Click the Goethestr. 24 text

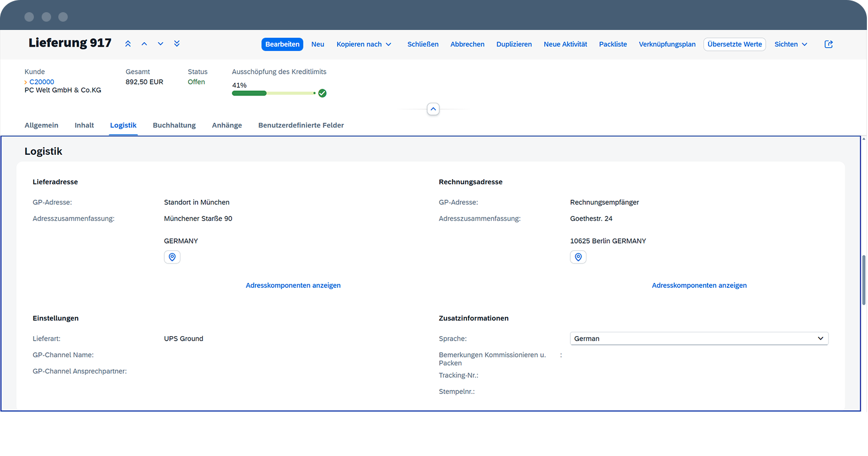point(591,219)
